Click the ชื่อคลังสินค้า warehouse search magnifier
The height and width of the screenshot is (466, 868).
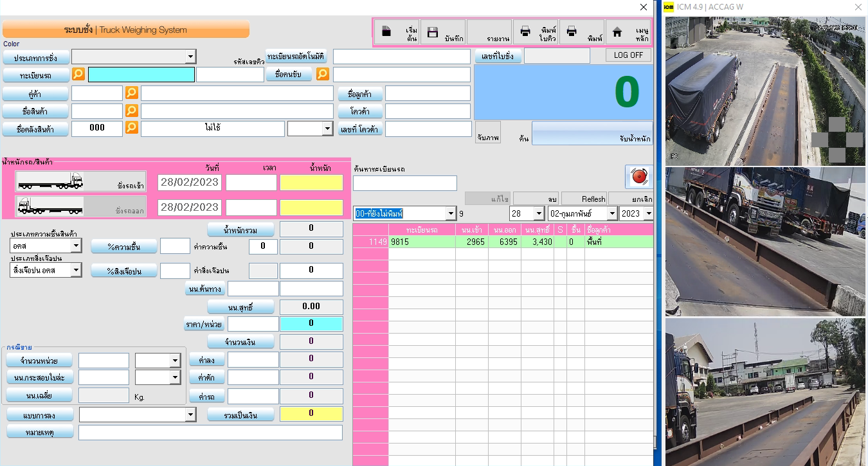[x=131, y=128]
